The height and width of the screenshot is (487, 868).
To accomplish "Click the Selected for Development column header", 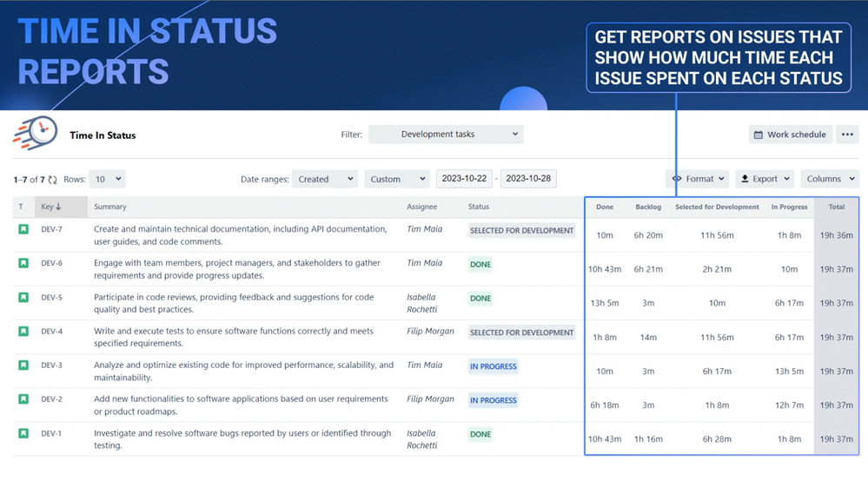I will point(717,207).
